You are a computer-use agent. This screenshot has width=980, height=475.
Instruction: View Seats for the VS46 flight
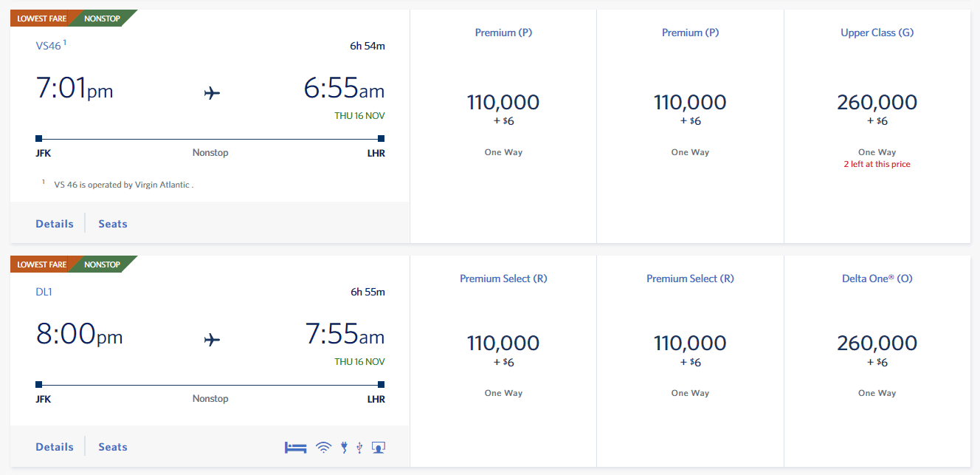(113, 224)
